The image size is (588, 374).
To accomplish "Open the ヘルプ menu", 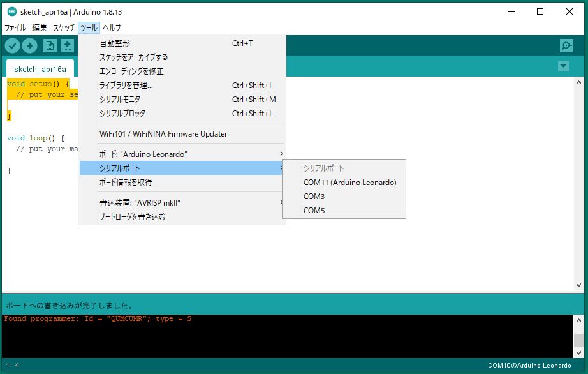I will click(112, 27).
